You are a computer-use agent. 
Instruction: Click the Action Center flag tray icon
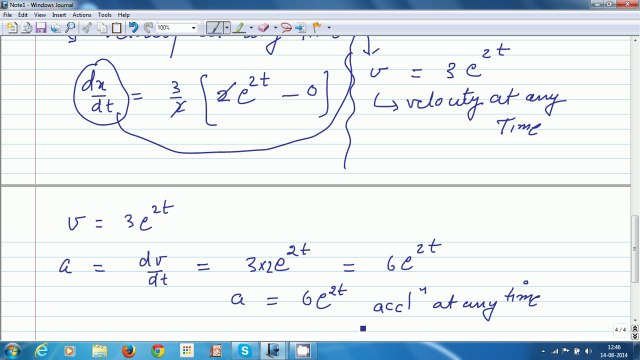click(x=566, y=351)
